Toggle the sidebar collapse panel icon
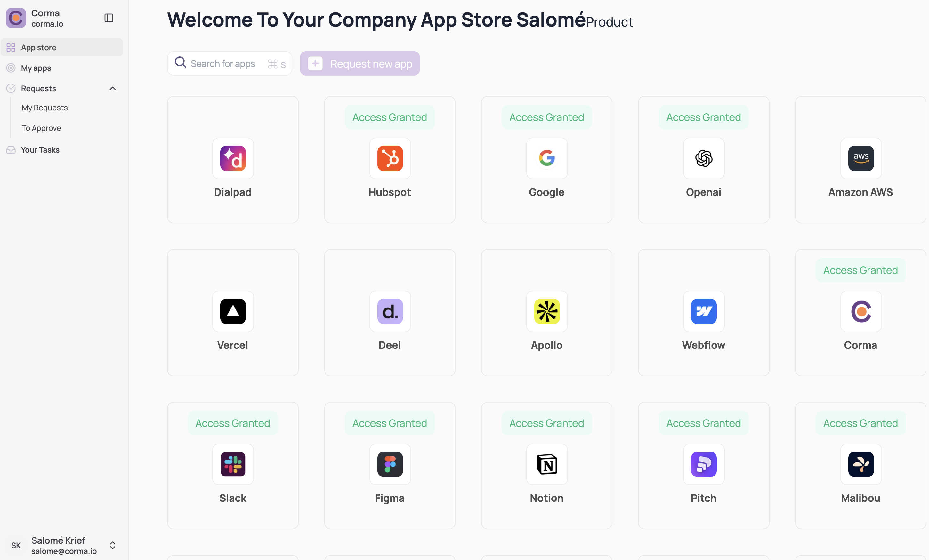 coord(109,18)
